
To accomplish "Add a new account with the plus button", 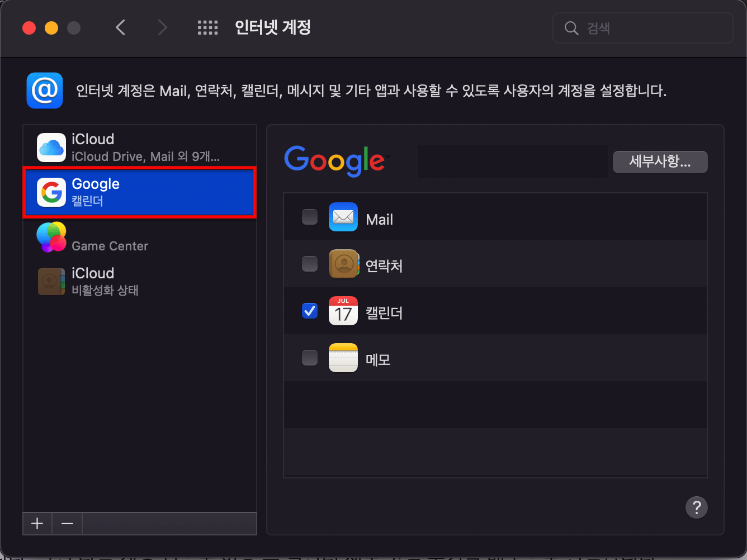I will (37, 524).
